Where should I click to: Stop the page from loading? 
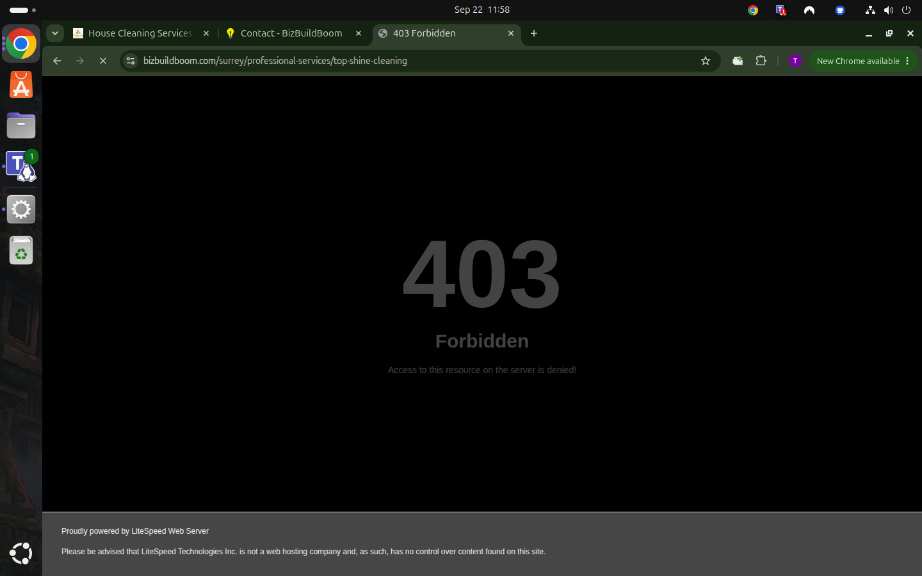click(103, 61)
